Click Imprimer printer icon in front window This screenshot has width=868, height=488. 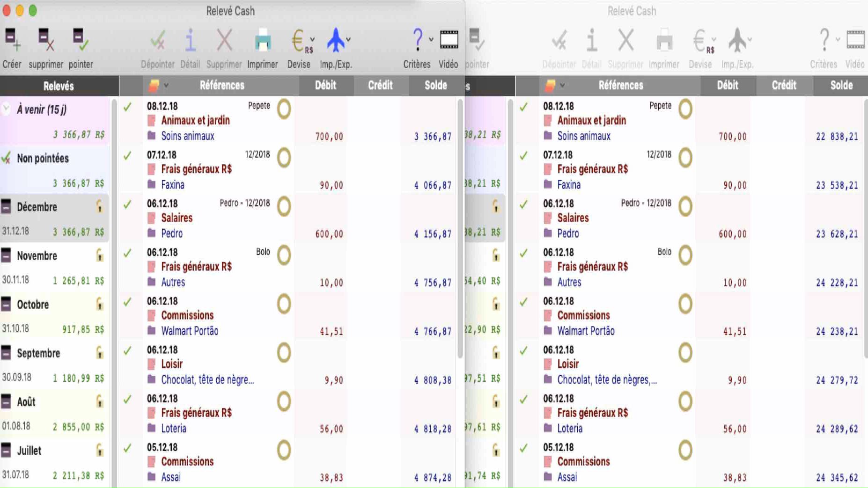click(x=263, y=40)
